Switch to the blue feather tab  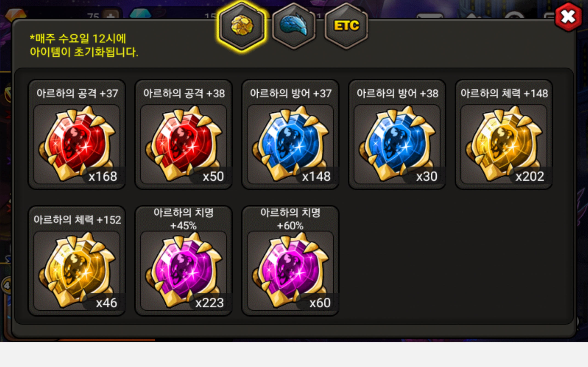294,26
